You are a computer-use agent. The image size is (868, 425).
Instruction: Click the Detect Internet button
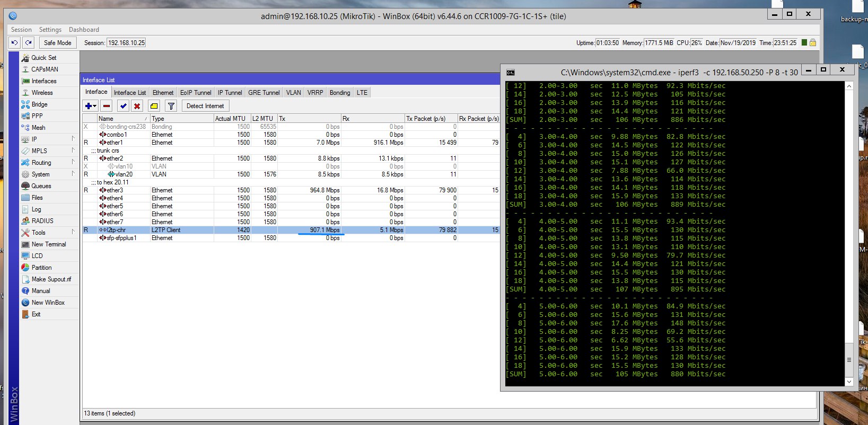point(205,105)
